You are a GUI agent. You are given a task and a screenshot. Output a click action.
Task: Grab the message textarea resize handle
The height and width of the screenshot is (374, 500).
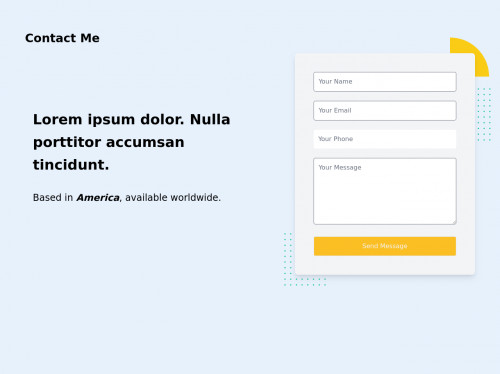[454, 222]
